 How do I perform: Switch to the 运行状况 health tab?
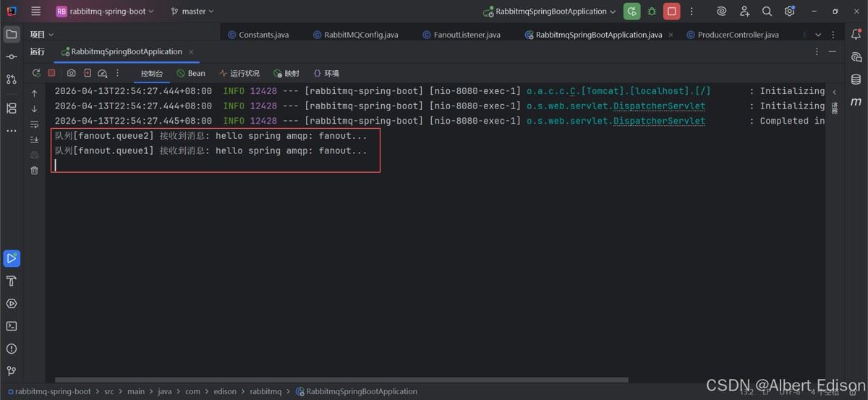coord(239,73)
